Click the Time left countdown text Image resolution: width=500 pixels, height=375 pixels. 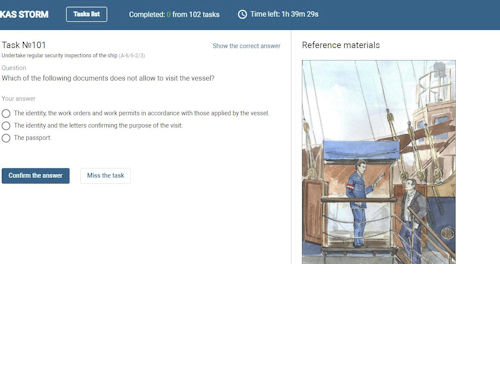click(x=284, y=14)
